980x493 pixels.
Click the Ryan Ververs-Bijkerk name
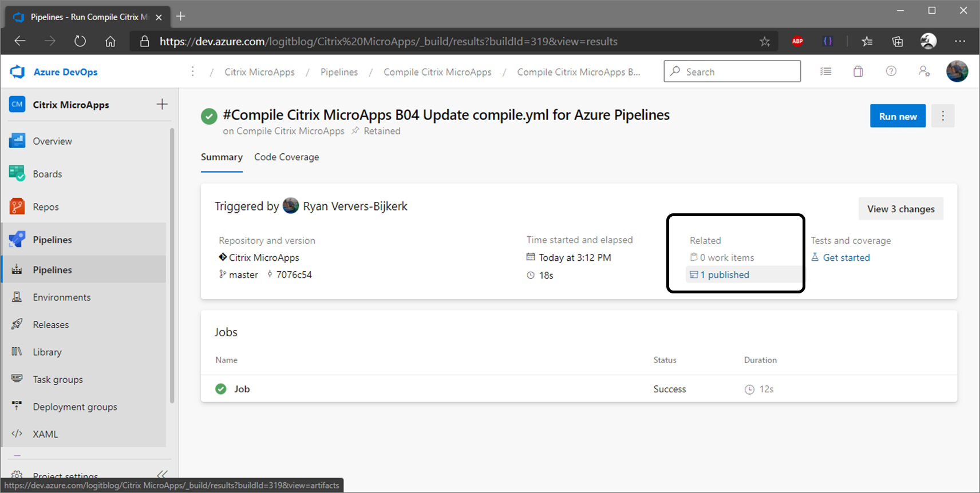click(x=355, y=206)
